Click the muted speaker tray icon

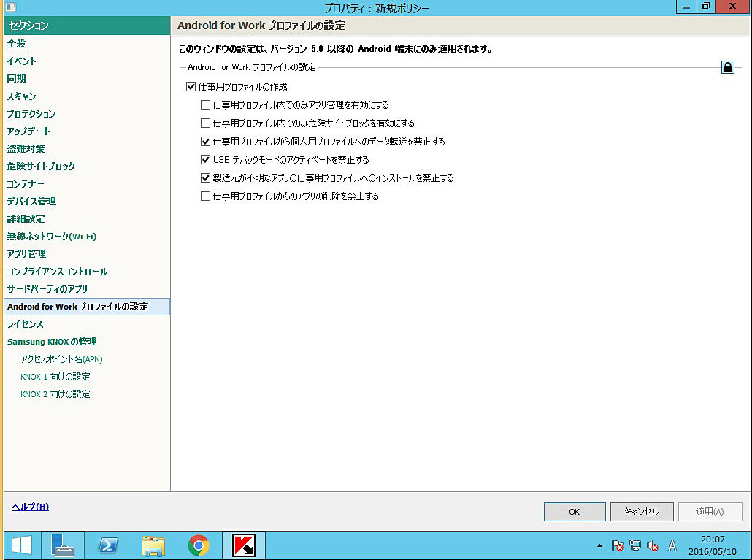(x=653, y=545)
